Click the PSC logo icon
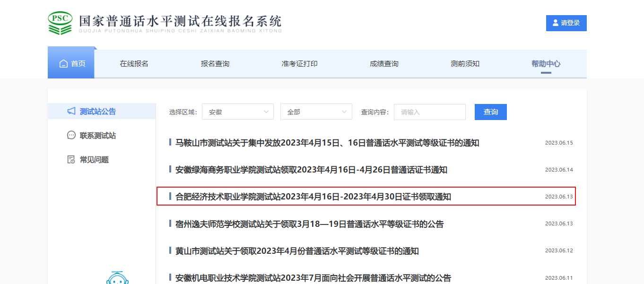The height and width of the screenshot is (284, 644). tap(61, 23)
